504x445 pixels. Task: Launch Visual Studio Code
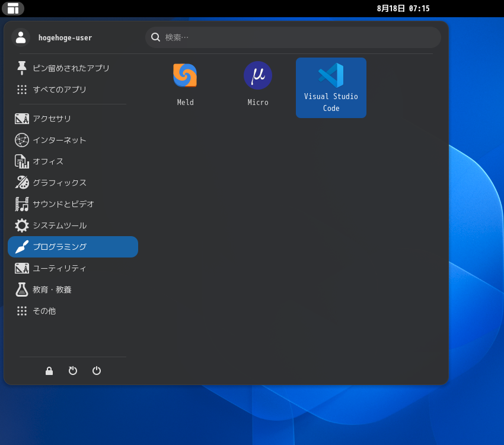coord(331,87)
